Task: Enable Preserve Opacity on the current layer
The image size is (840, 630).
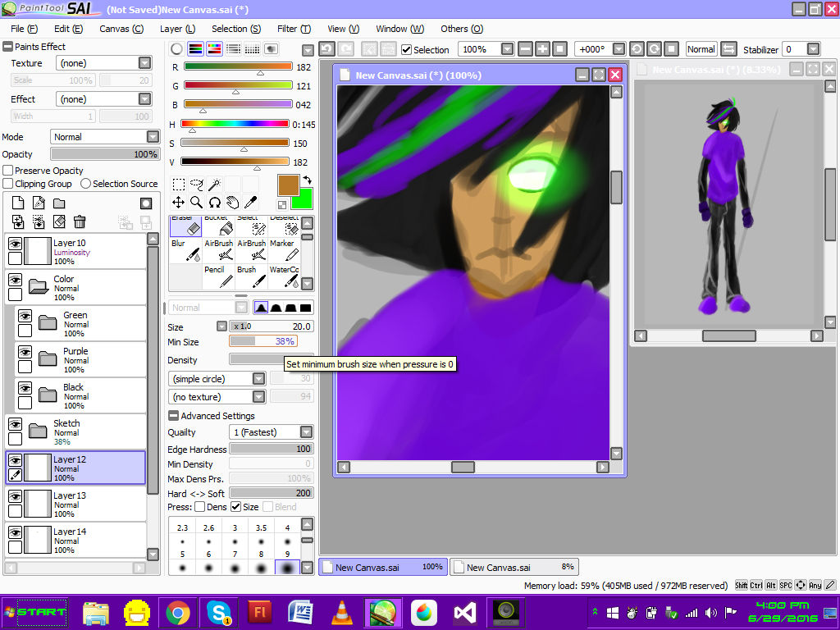Action: coord(7,171)
